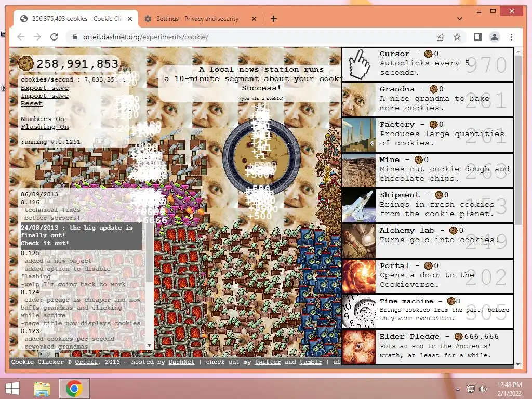Purchase a Factory using its thumbnail

click(x=360, y=135)
